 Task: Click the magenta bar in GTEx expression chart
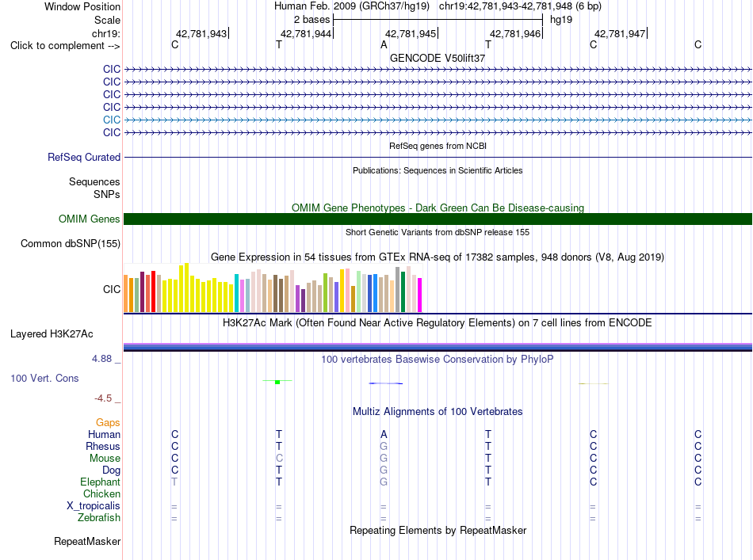pos(420,295)
